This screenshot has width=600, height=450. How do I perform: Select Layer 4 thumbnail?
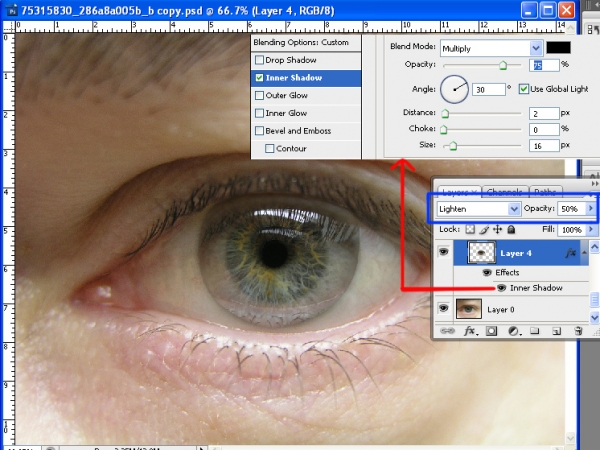481,253
